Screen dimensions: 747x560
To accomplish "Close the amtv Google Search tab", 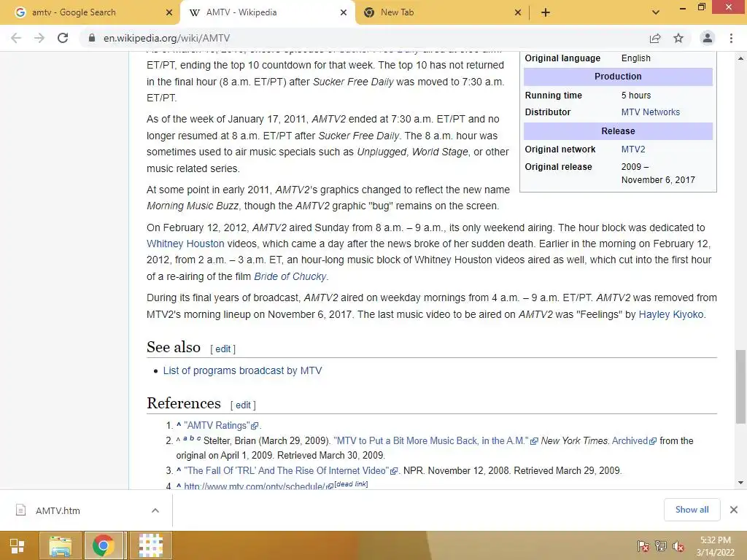I will [169, 12].
